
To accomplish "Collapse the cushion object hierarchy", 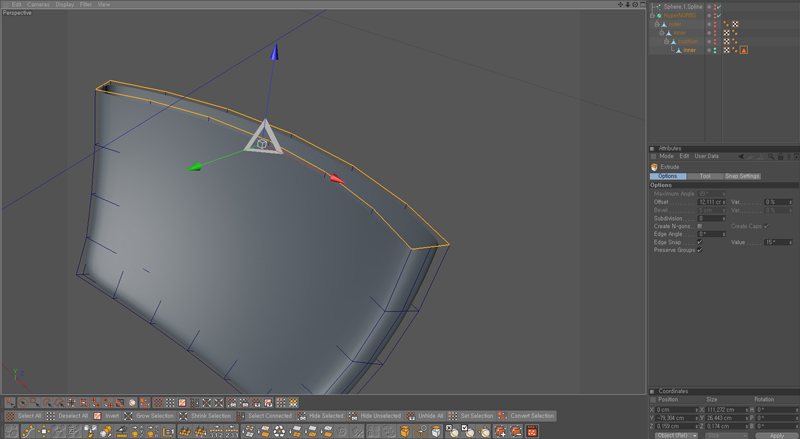I will click(667, 42).
